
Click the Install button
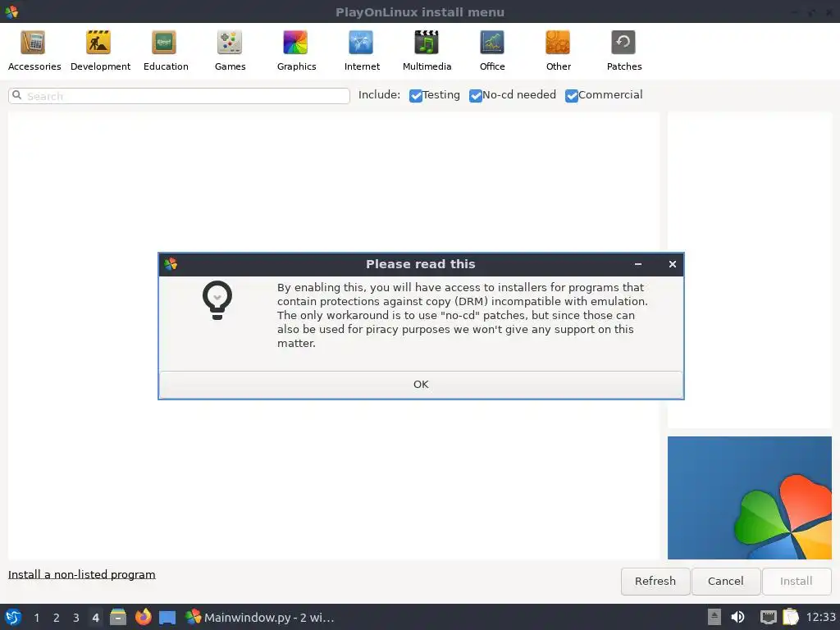tap(796, 582)
